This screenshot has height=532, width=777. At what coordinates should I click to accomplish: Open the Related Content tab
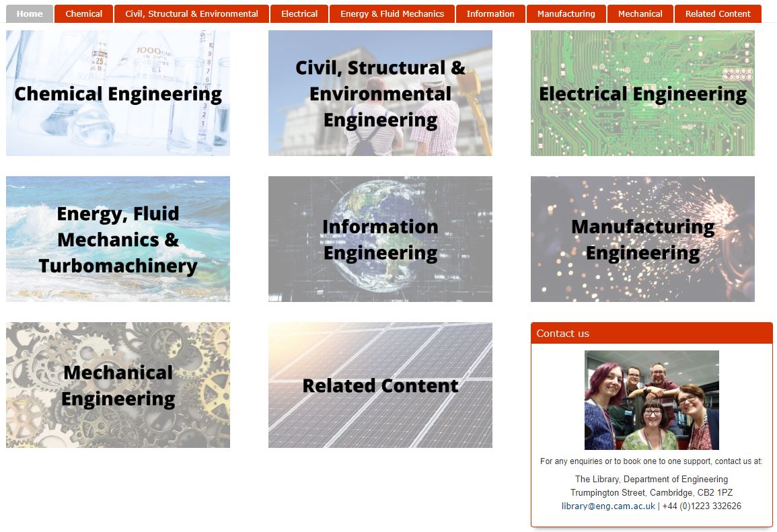pos(718,13)
